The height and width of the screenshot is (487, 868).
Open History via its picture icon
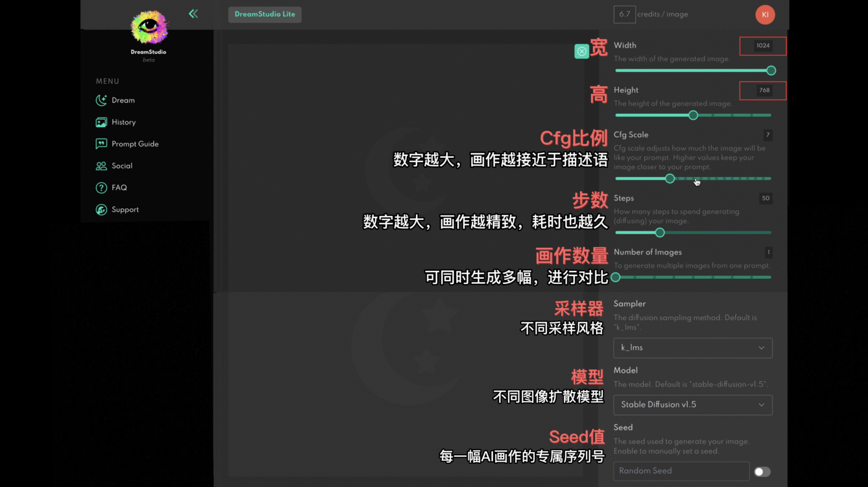[x=101, y=122]
